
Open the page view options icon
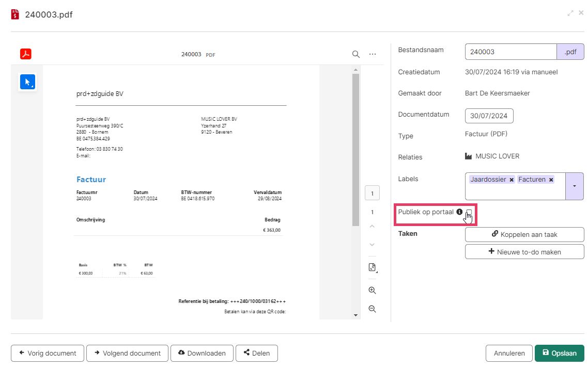373,267
